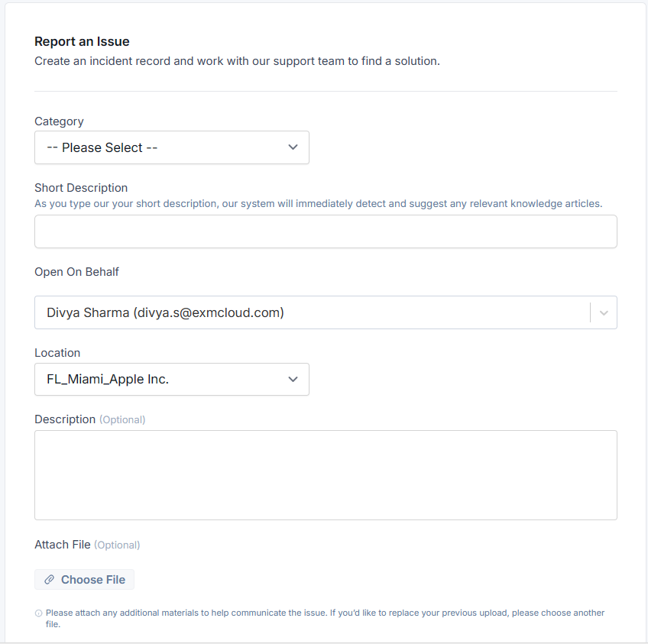This screenshot has height=644, width=648.
Task: Click the chevron arrow in the Location field
Action: click(x=293, y=379)
